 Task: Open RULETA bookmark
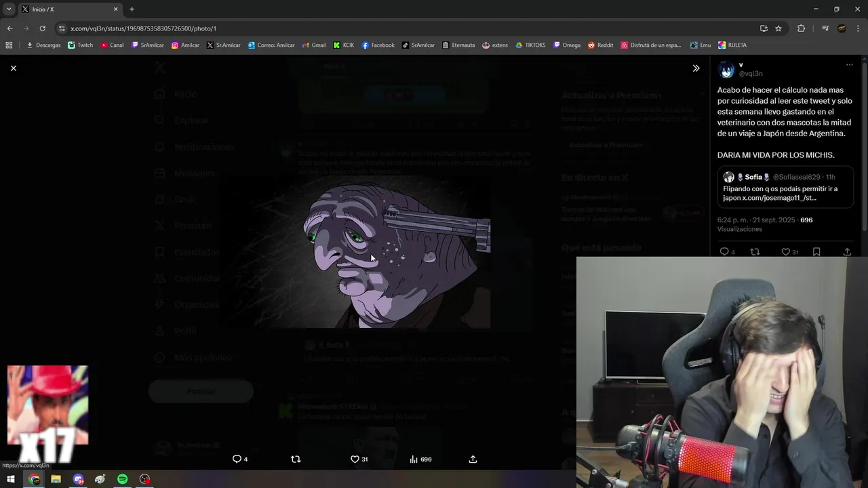732,45
